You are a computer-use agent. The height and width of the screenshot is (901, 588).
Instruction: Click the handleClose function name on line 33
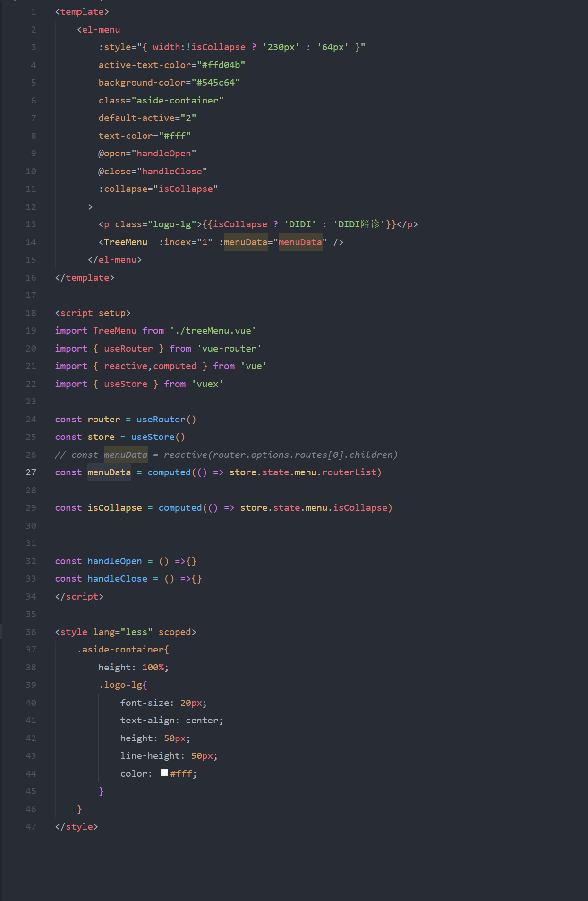click(x=118, y=578)
